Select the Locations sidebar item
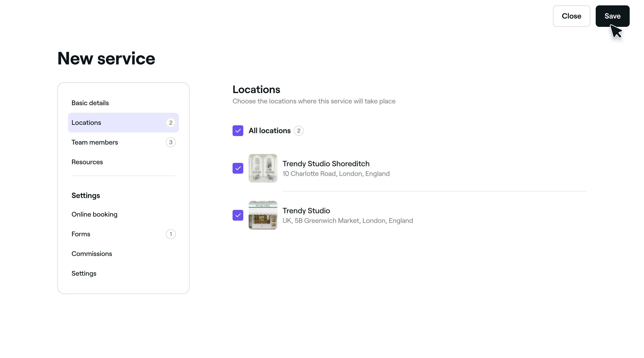The image size is (644, 358). 123,123
